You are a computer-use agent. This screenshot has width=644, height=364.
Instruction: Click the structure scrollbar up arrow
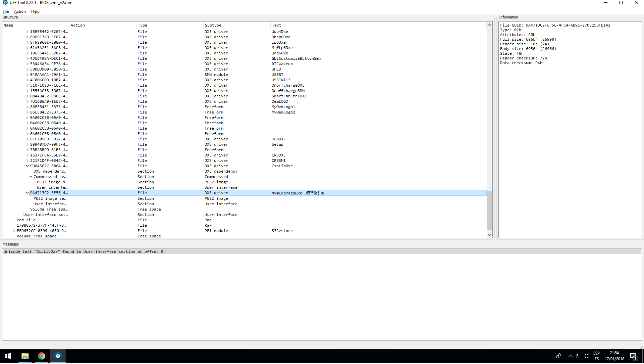click(489, 25)
